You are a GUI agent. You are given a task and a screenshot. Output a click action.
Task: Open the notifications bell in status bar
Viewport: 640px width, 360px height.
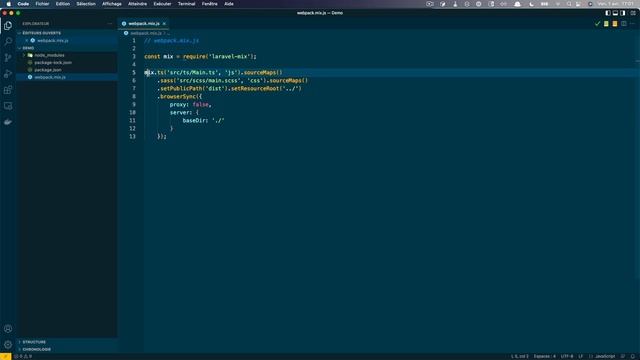click(x=633, y=356)
